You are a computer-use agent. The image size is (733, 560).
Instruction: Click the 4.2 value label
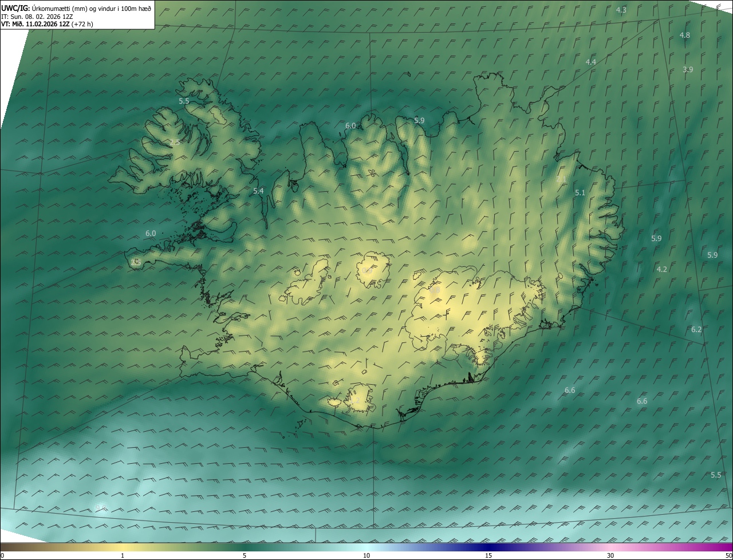coord(661,269)
